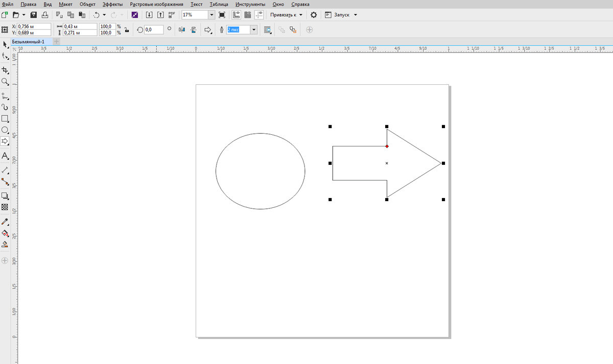Open the Макет menu
This screenshot has width=613, height=364.
point(65,4)
